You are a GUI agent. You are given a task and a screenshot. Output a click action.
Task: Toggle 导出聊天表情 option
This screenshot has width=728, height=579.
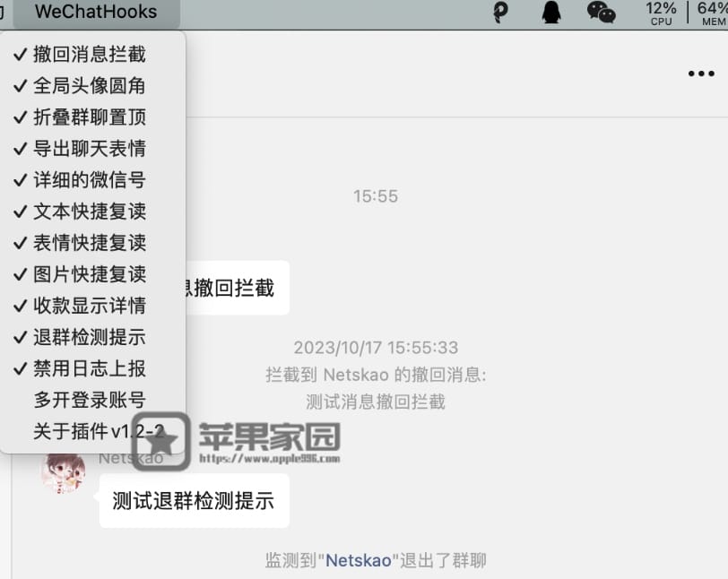click(x=93, y=149)
